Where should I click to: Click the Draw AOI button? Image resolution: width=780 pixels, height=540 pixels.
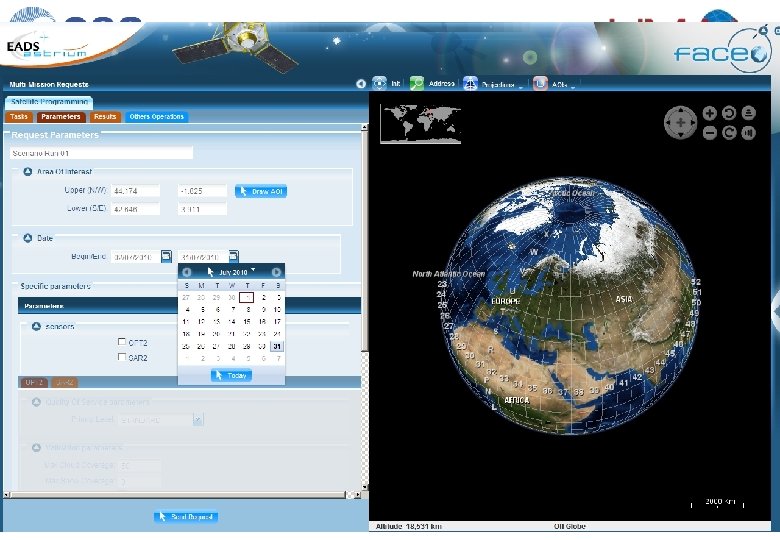point(261,191)
